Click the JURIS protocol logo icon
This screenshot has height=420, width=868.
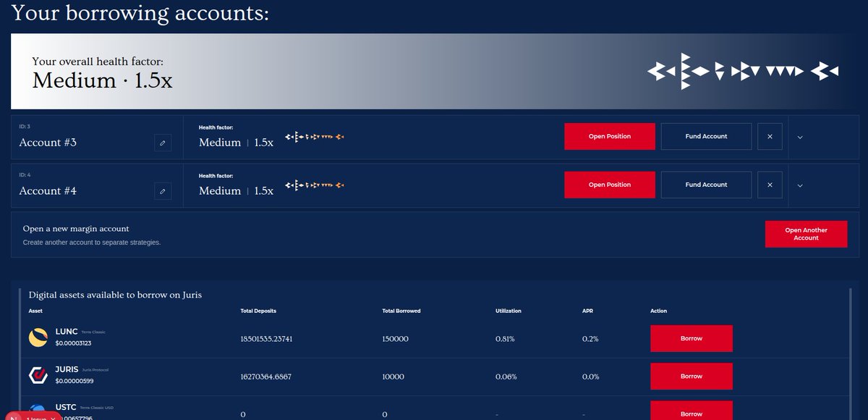[x=38, y=375]
